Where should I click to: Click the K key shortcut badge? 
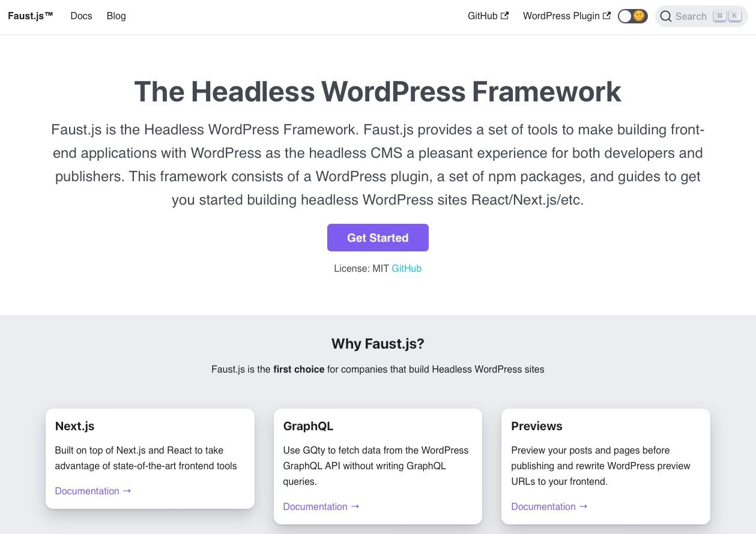click(x=734, y=16)
